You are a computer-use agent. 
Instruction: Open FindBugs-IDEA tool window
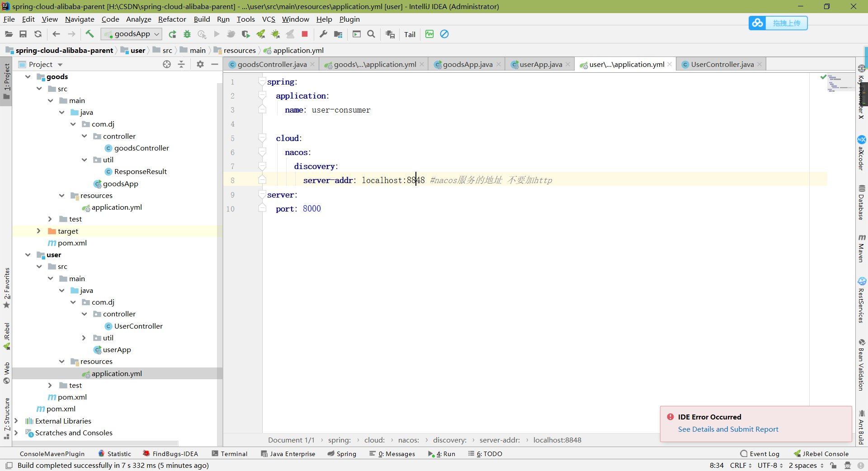[170, 454]
